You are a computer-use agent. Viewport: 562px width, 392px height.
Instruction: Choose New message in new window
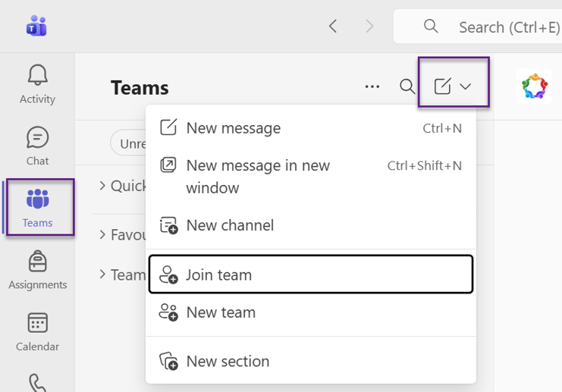[310, 177]
